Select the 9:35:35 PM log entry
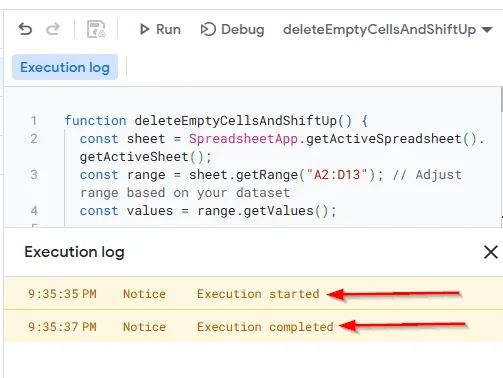The height and width of the screenshot is (378, 503). 253,293
